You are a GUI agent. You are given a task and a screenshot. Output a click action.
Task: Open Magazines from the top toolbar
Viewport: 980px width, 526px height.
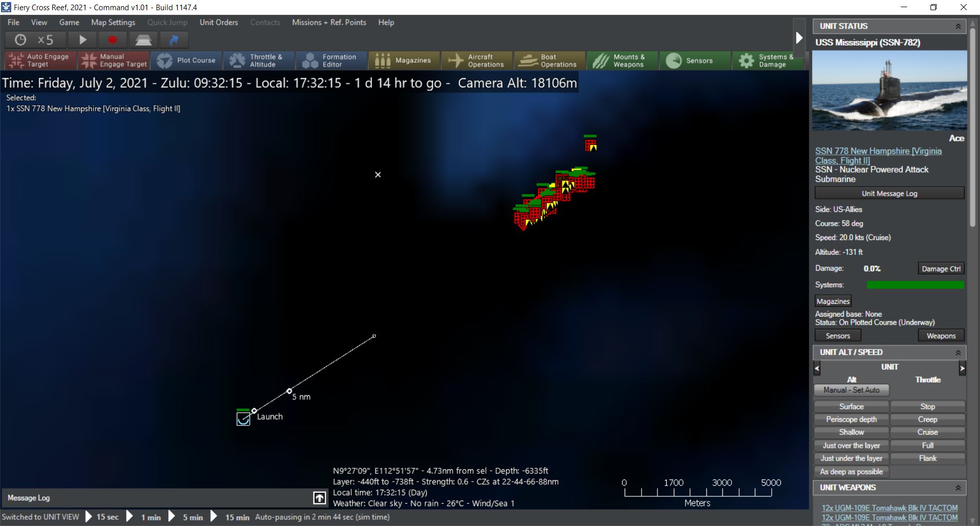click(x=404, y=60)
